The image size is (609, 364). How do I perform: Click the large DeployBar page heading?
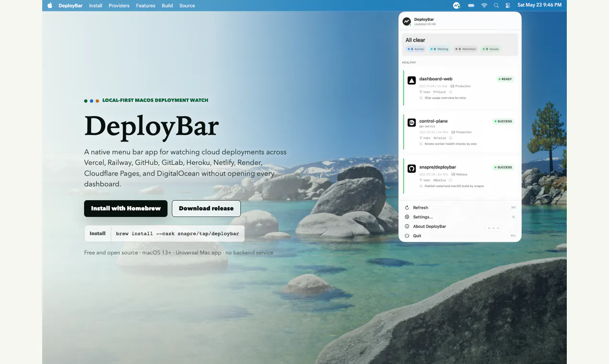coord(152,126)
